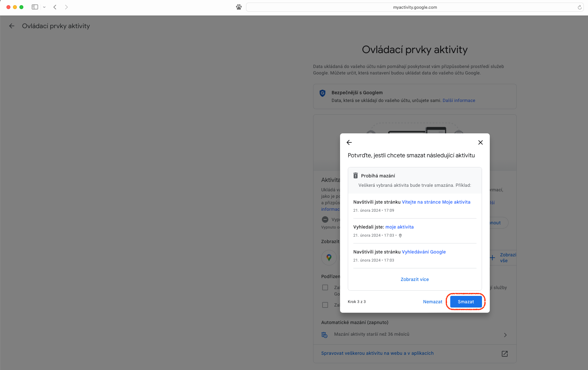Click Mazání aktivity starší než 36 měsíců
Screen dimensions: 588x370
click(372, 334)
